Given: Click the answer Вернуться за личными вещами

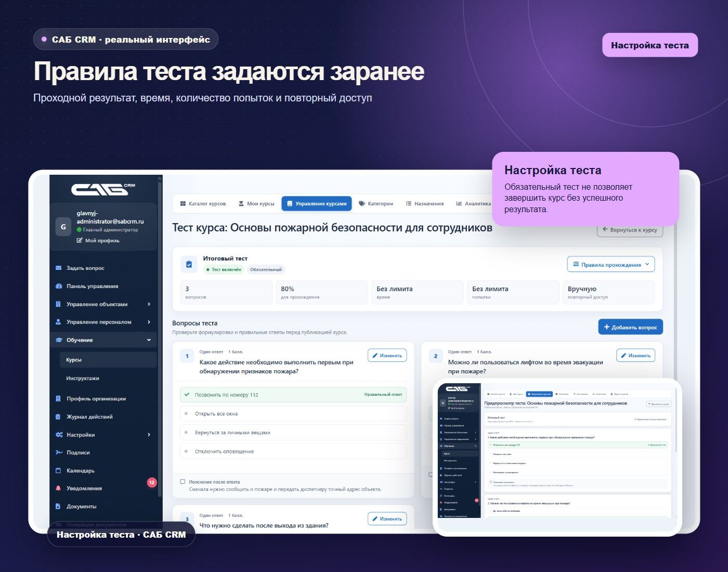Looking at the screenshot, I should (293, 433).
